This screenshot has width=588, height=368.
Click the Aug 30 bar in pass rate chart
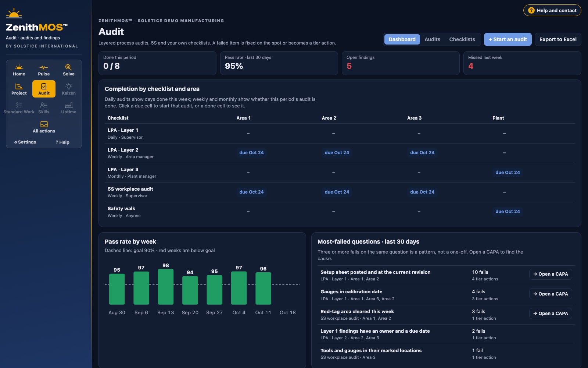click(117, 289)
